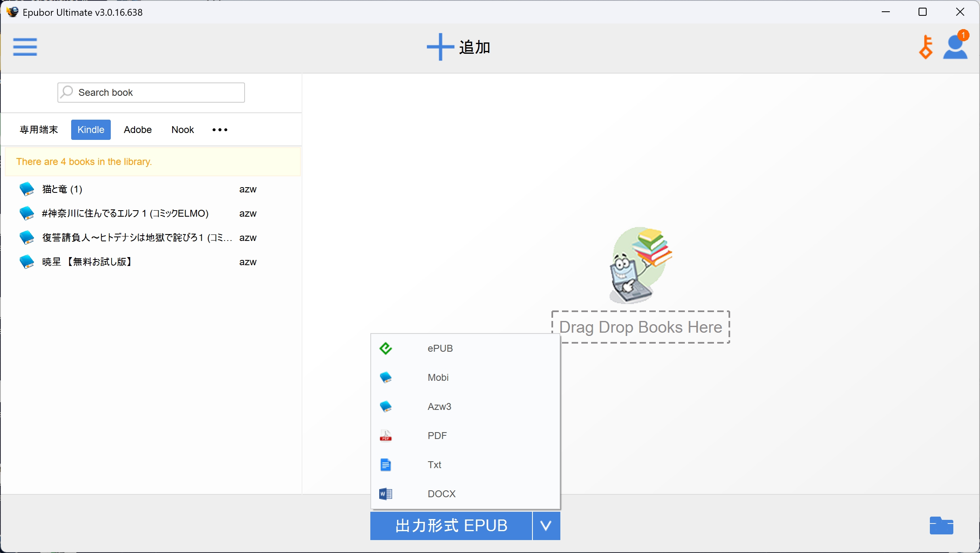Switch to the Adobe tab
This screenshot has width=980, height=553.
coord(138,130)
